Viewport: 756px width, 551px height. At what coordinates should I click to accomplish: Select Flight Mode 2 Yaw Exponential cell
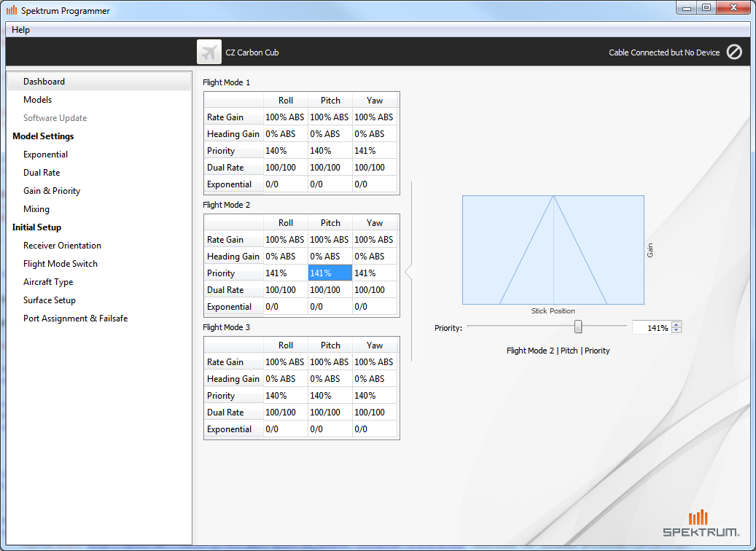coord(375,307)
